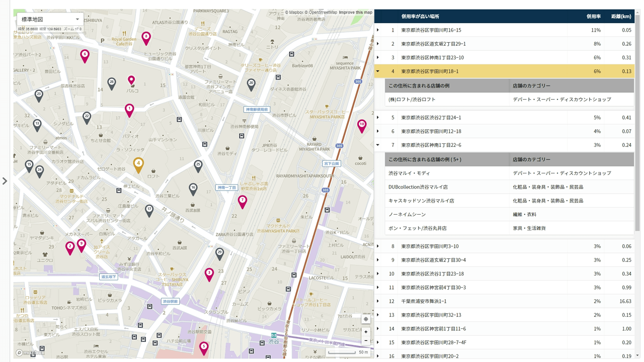Click the magenta map pin numbered 7
Screen dimensions: 644x362
243,201
